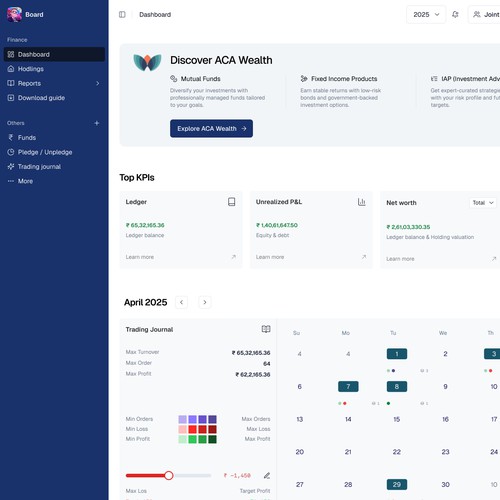
Task: Click ₹ 65,32,165.36 ledger balance value
Action: click(x=145, y=225)
